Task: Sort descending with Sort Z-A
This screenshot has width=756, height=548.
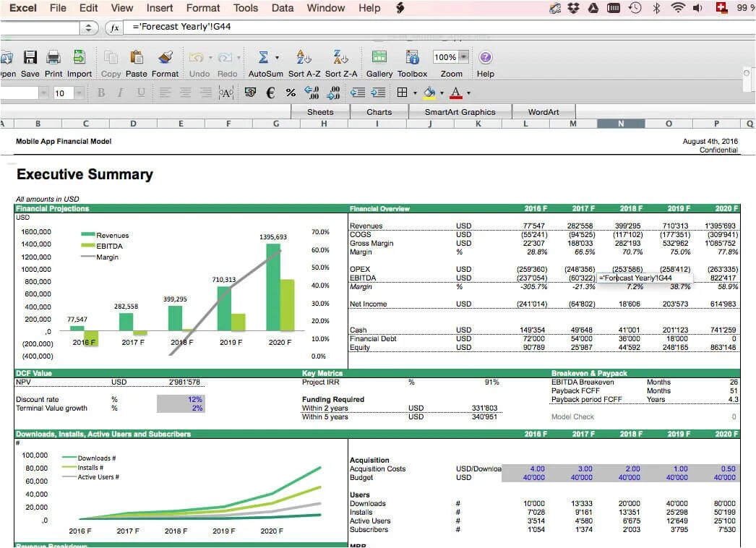Action: 341,57
